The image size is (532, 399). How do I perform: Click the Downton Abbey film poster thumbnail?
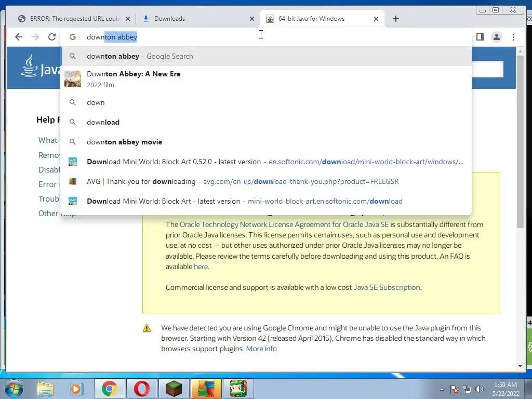click(x=73, y=79)
